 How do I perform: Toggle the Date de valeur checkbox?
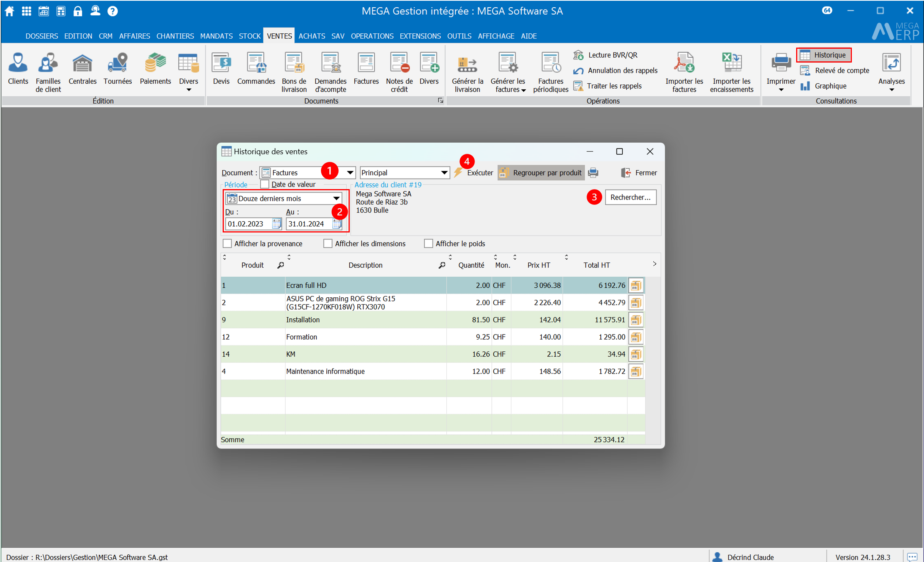(x=264, y=184)
